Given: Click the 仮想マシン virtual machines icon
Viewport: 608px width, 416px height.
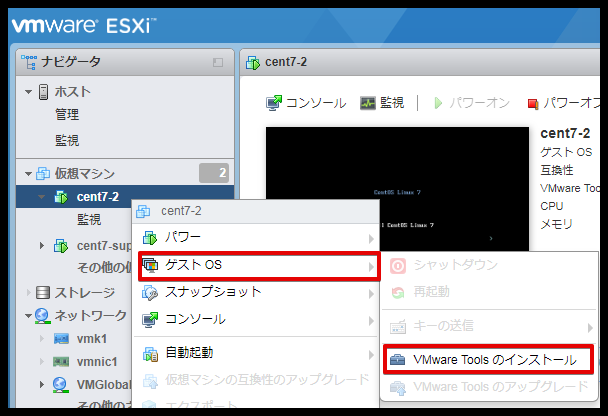Looking at the screenshot, I should pyautogui.click(x=43, y=173).
